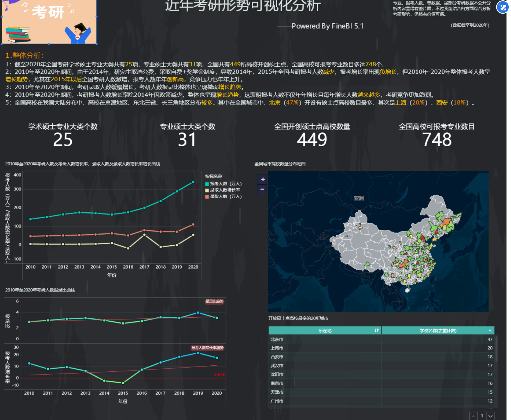Click the 748 可报考专业数目 KPI card

[x=436, y=135]
